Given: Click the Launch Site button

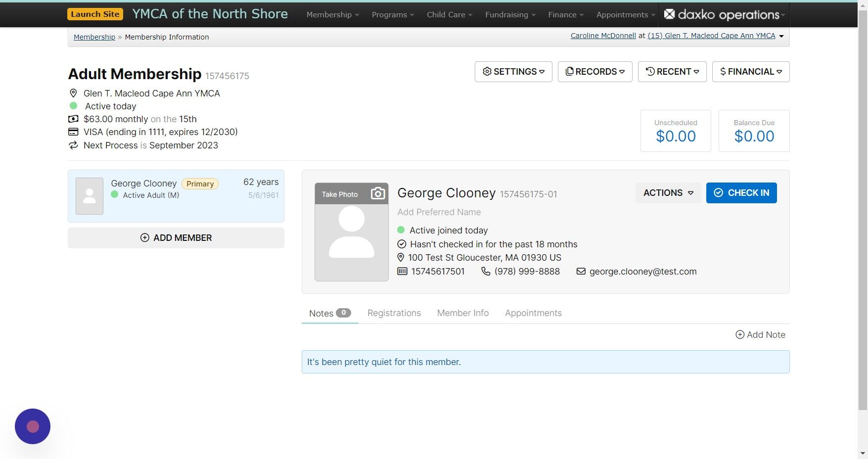Looking at the screenshot, I should [x=95, y=14].
